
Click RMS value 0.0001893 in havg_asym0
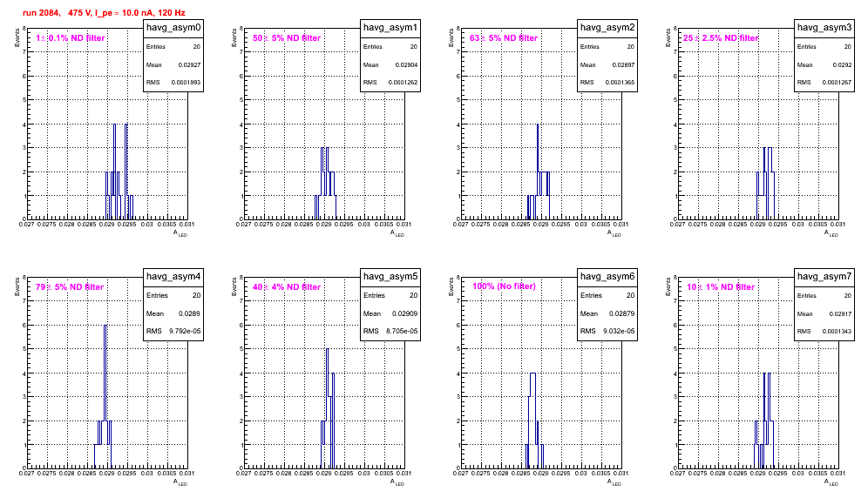coord(186,83)
